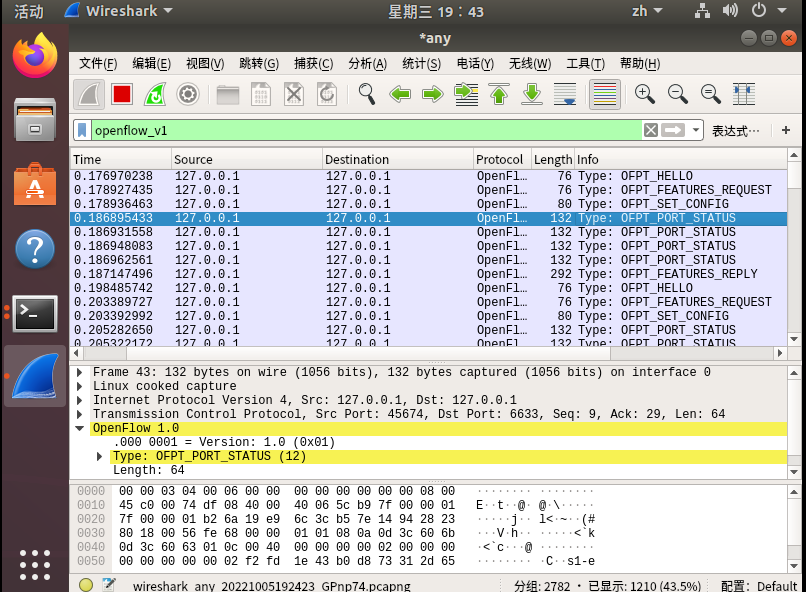Apply the display filter arrow
This screenshot has width=806, height=592.
point(673,131)
